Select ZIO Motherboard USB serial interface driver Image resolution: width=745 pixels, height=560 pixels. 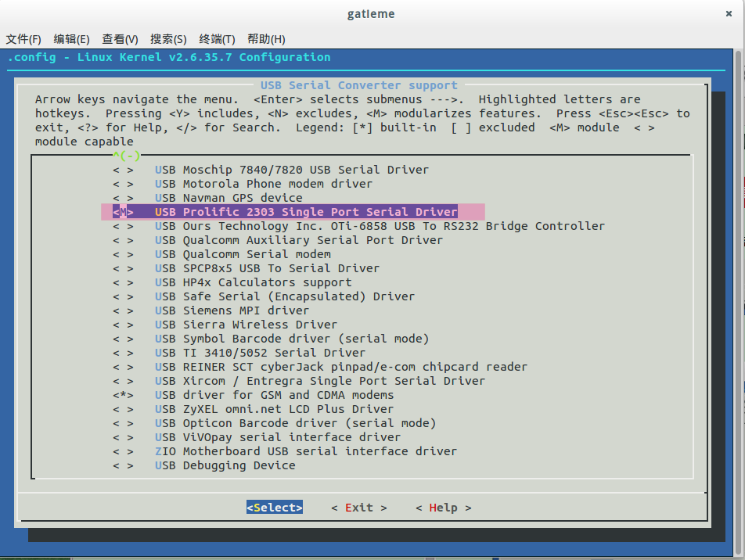(x=305, y=451)
